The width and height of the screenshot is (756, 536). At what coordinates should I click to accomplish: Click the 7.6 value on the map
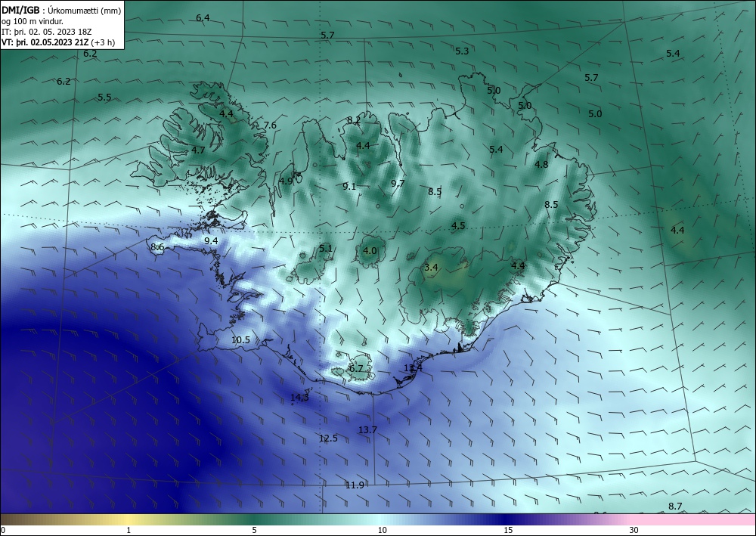click(x=270, y=125)
